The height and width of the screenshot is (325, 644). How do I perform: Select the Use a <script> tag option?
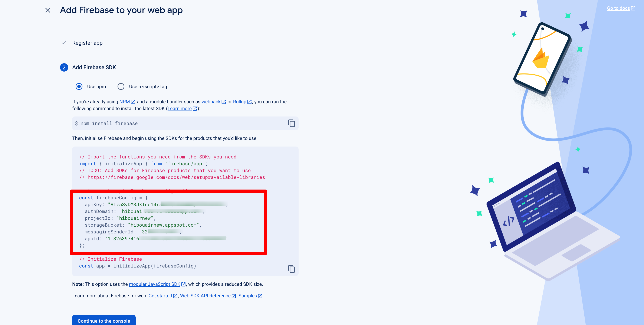(121, 86)
